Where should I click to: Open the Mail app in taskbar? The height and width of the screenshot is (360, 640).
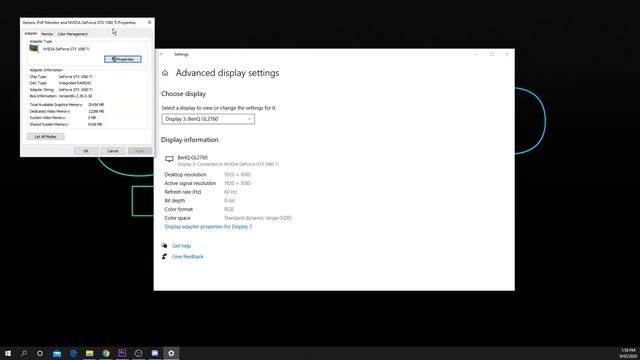pos(57,353)
